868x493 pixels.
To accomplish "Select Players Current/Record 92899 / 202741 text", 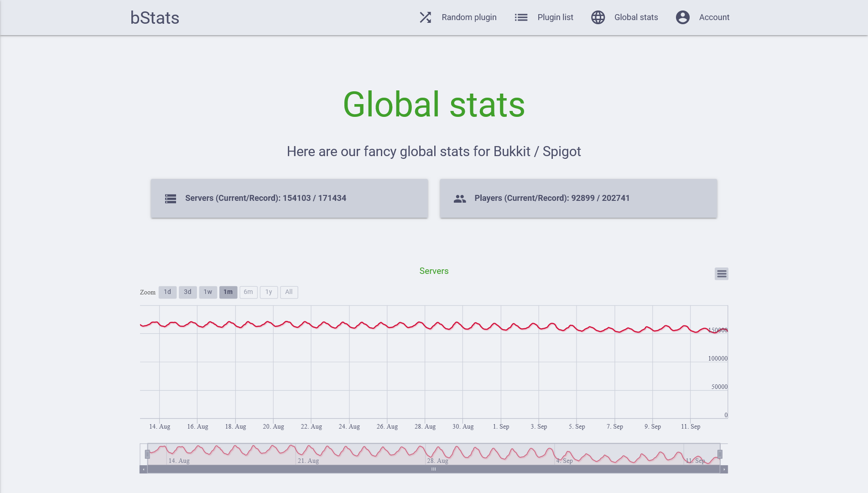I will (552, 198).
